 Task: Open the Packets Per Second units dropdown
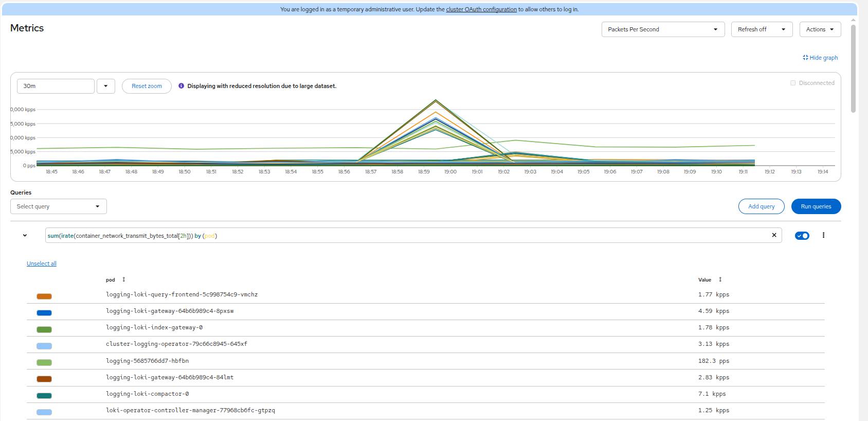click(663, 29)
